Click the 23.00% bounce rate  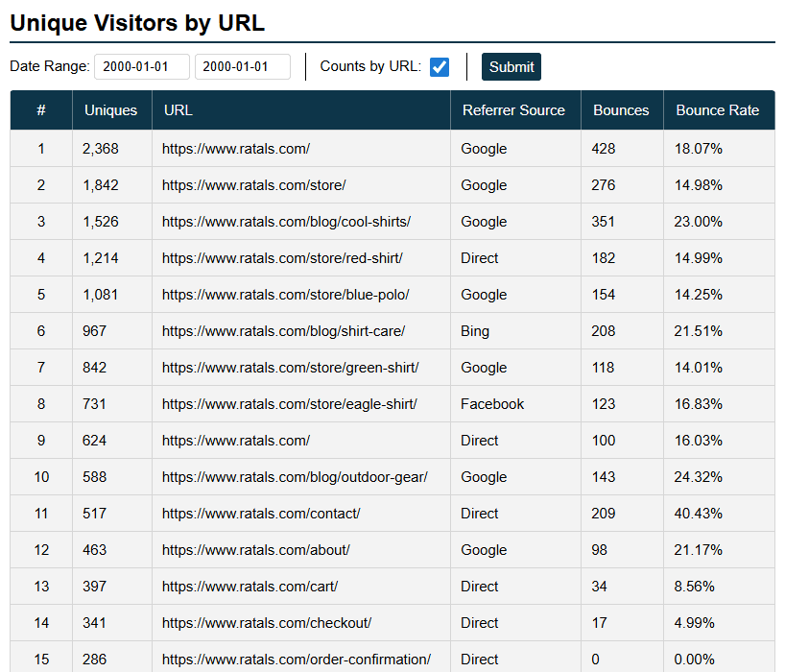(699, 222)
